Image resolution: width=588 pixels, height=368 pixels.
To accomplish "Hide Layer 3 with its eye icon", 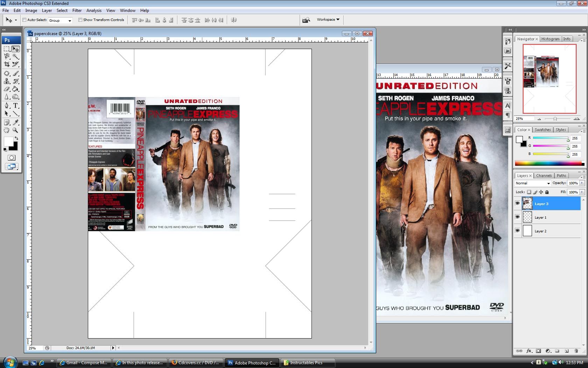I will (x=517, y=203).
